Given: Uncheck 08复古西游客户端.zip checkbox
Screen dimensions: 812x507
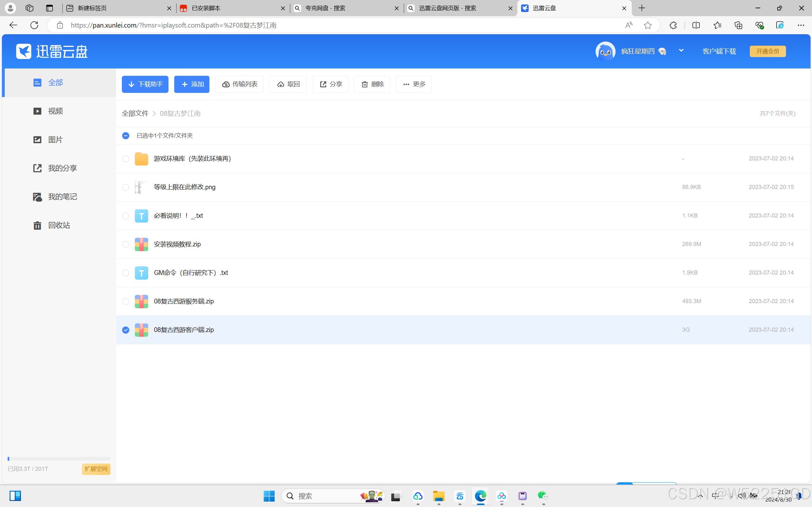Looking at the screenshot, I should pyautogui.click(x=125, y=330).
